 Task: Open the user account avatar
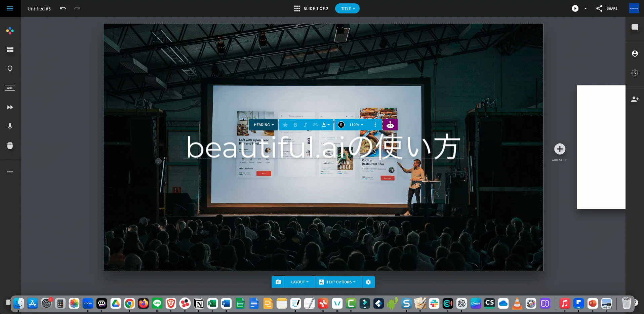(x=634, y=8)
